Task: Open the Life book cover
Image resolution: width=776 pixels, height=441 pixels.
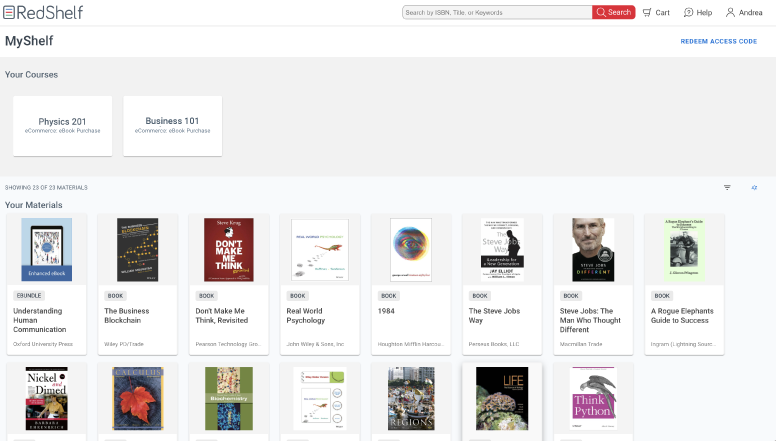Action: 502,398
